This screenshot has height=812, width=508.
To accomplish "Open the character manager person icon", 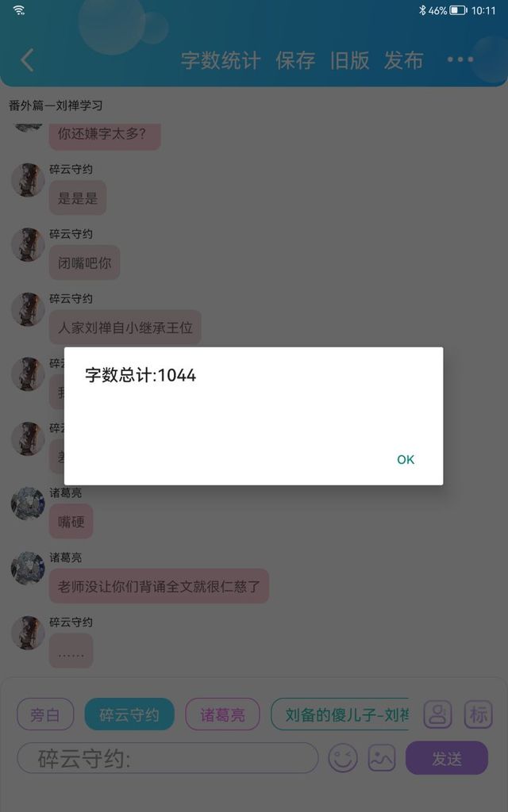I will click(x=437, y=714).
